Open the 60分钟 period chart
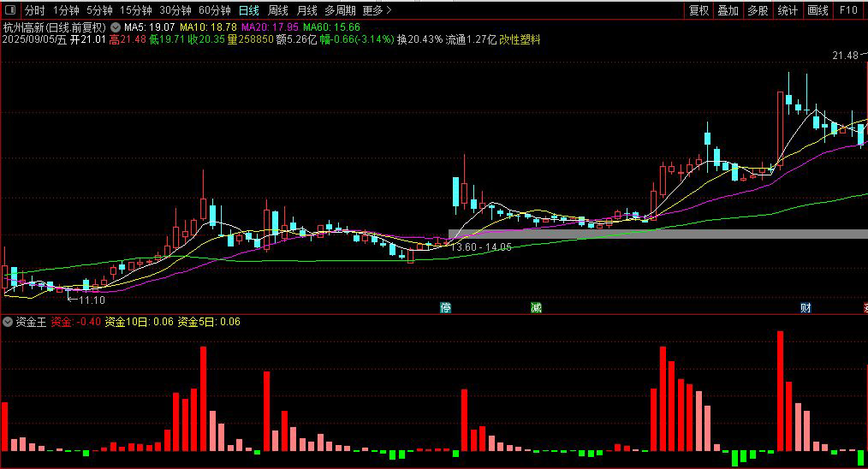 [214, 11]
